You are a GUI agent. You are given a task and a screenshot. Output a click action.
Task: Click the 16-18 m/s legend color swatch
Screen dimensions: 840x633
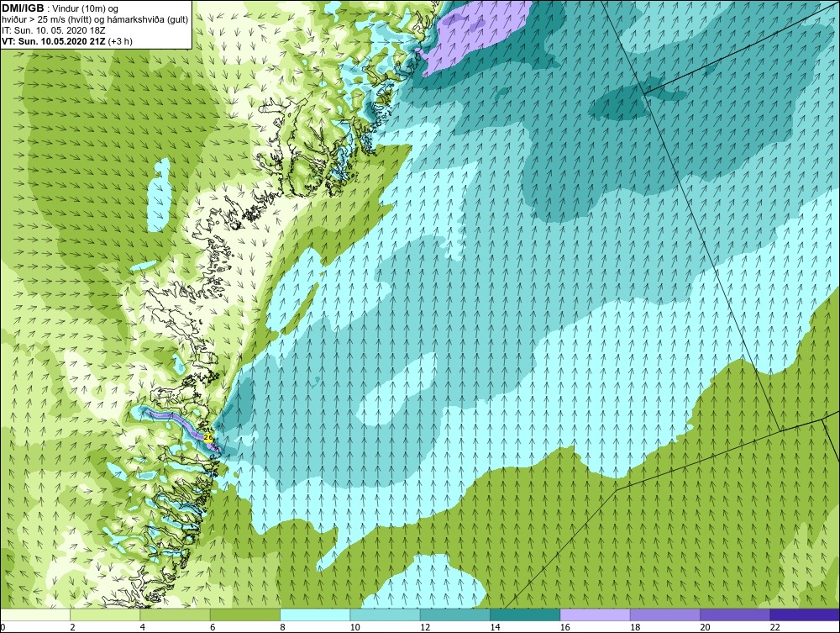[595, 615]
